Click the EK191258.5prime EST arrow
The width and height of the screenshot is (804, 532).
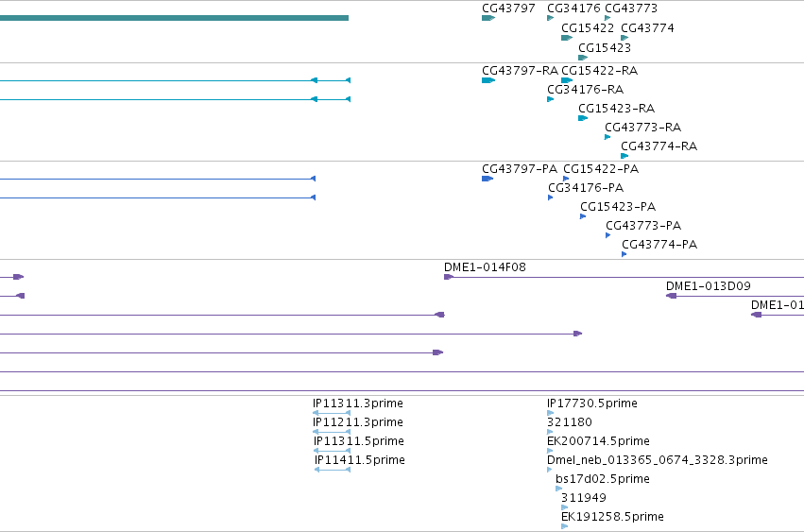pyautogui.click(x=565, y=525)
